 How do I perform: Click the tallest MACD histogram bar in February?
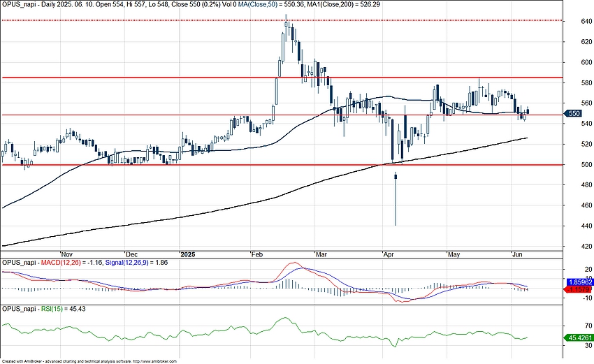pyautogui.click(x=287, y=283)
